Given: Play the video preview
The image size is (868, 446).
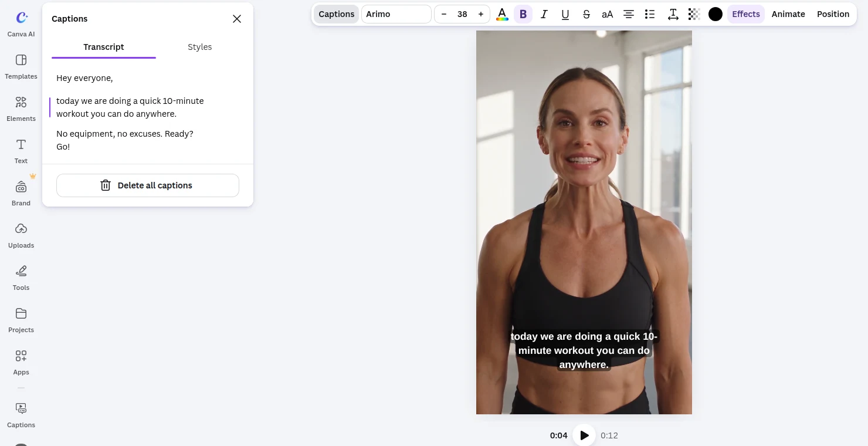Looking at the screenshot, I should (584, 435).
